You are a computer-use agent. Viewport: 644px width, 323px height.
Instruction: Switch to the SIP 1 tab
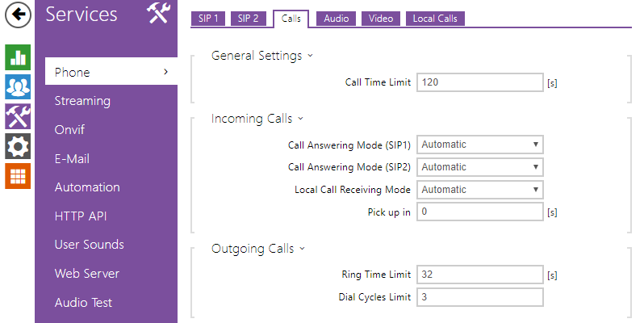click(x=208, y=19)
